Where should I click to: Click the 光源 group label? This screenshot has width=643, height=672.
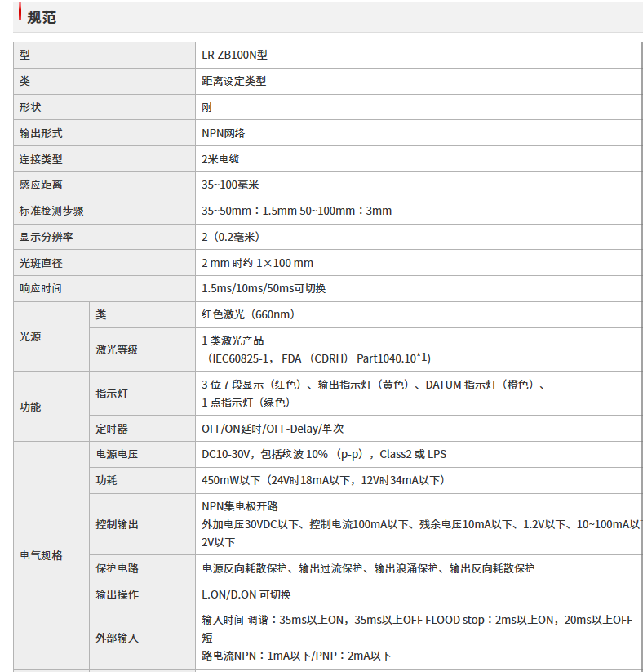point(30,337)
